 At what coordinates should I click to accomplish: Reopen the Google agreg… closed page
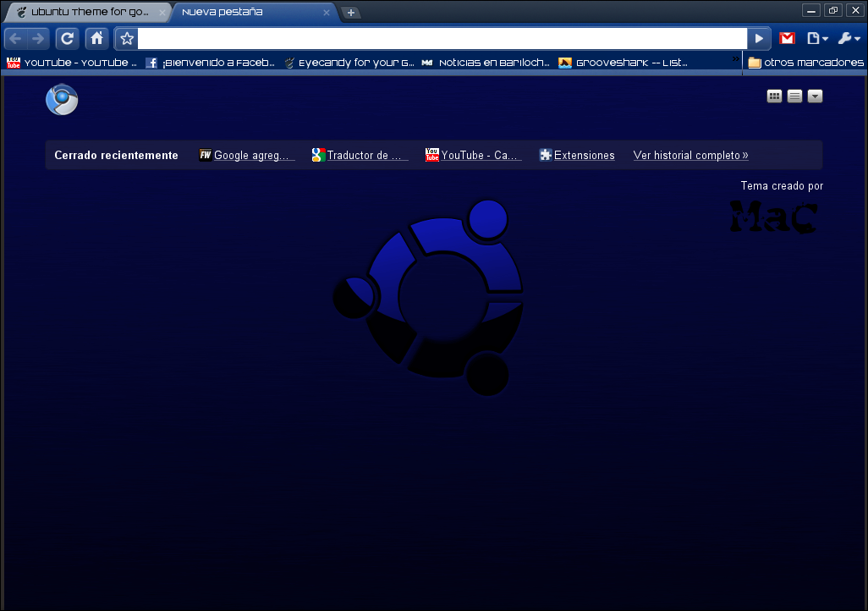(x=246, y=155)
